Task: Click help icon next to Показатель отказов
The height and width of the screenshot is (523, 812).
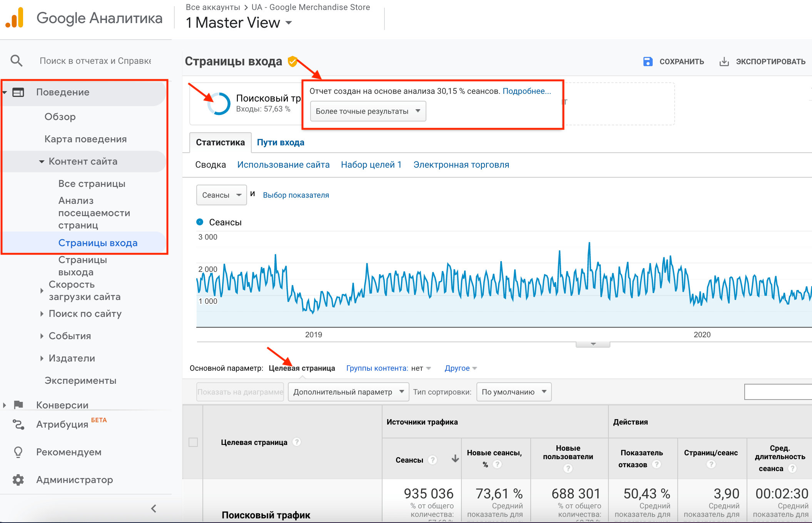Action: point(657,465)
